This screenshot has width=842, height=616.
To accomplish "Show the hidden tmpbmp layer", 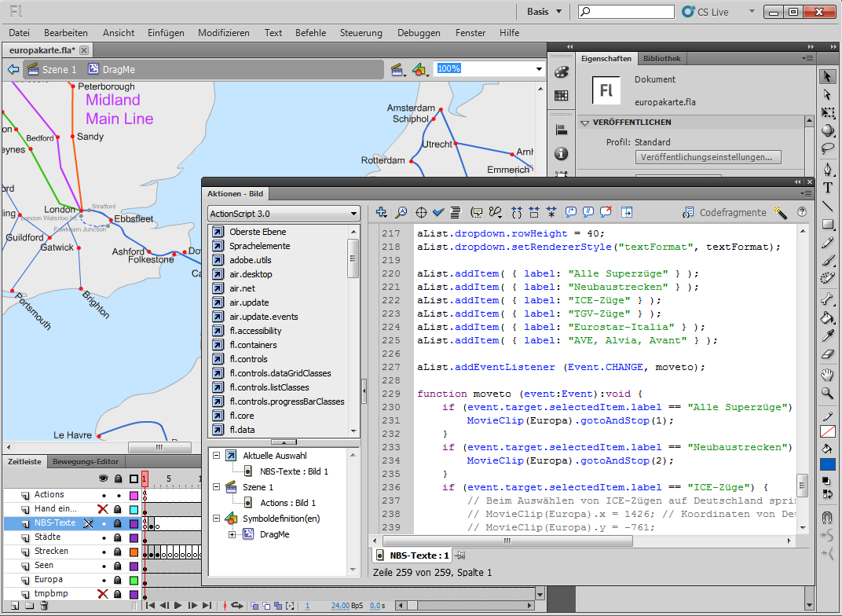I will [102, 593].
